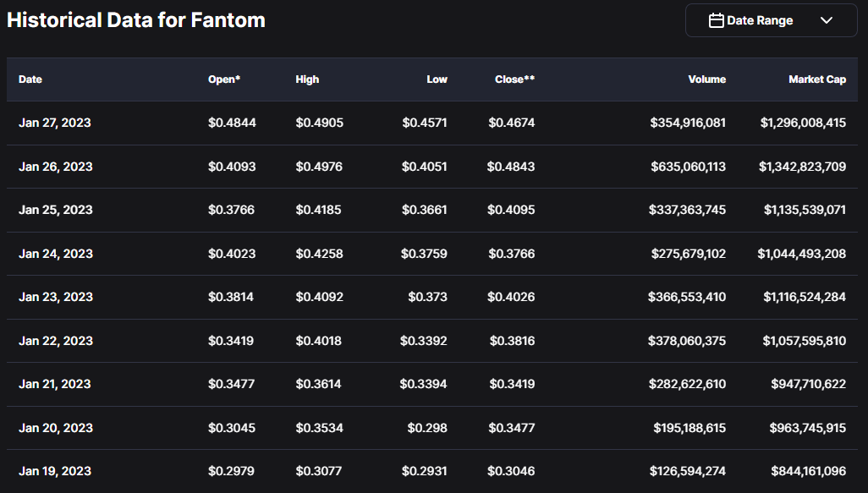Click the High column header
Image resolution: width=868 pixels, height=493 pixels.
(x=307, y=79)
